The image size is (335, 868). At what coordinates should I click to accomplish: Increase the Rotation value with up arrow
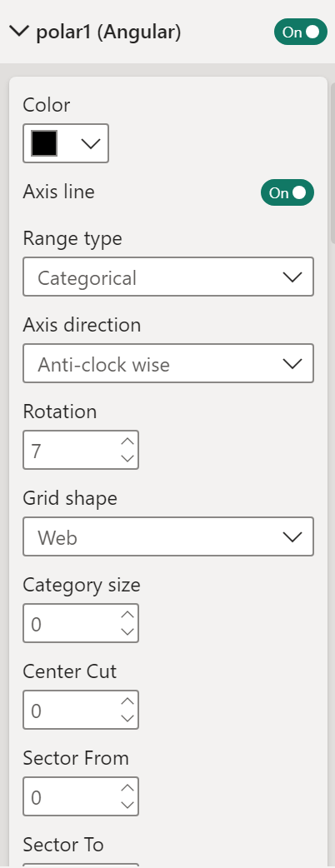pos(127,441)
